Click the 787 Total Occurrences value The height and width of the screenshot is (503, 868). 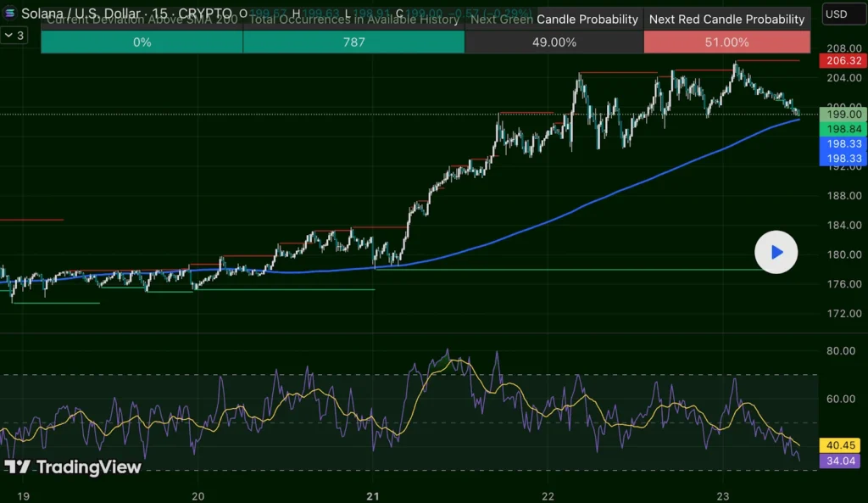(x=354, y=40)
